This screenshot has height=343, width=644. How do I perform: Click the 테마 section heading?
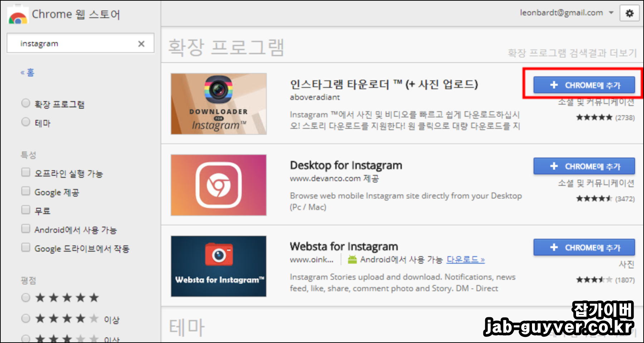[187, 327]
